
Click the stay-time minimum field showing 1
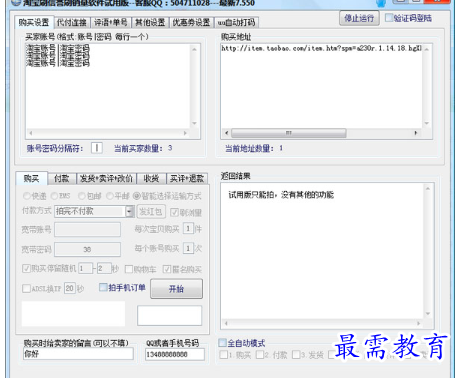[x=85, y=268]
